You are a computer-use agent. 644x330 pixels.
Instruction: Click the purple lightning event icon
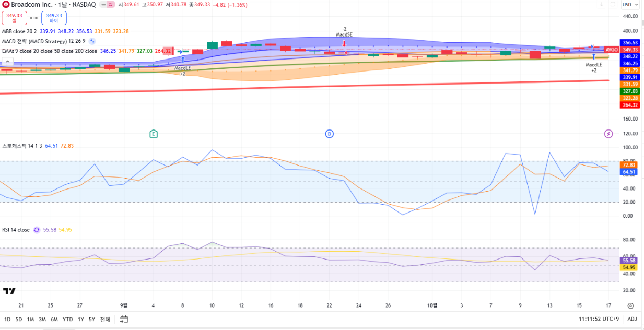click(608, 134)
